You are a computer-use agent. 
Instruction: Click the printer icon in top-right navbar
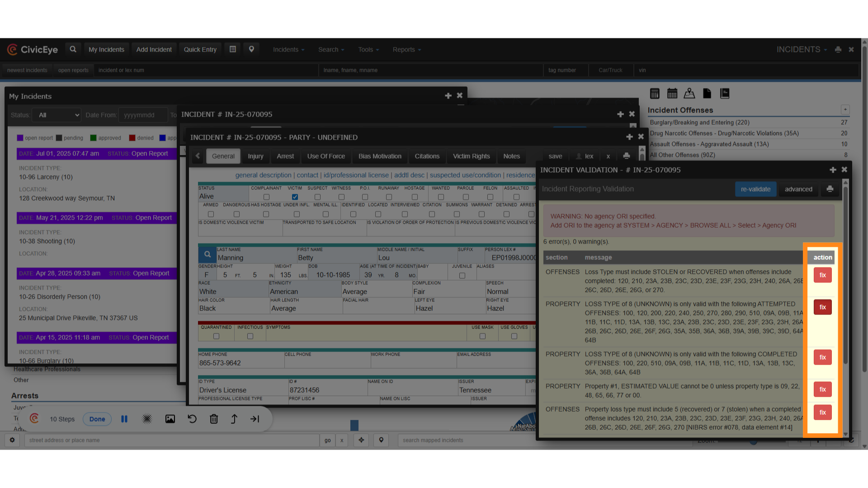(x=838, y=50)
